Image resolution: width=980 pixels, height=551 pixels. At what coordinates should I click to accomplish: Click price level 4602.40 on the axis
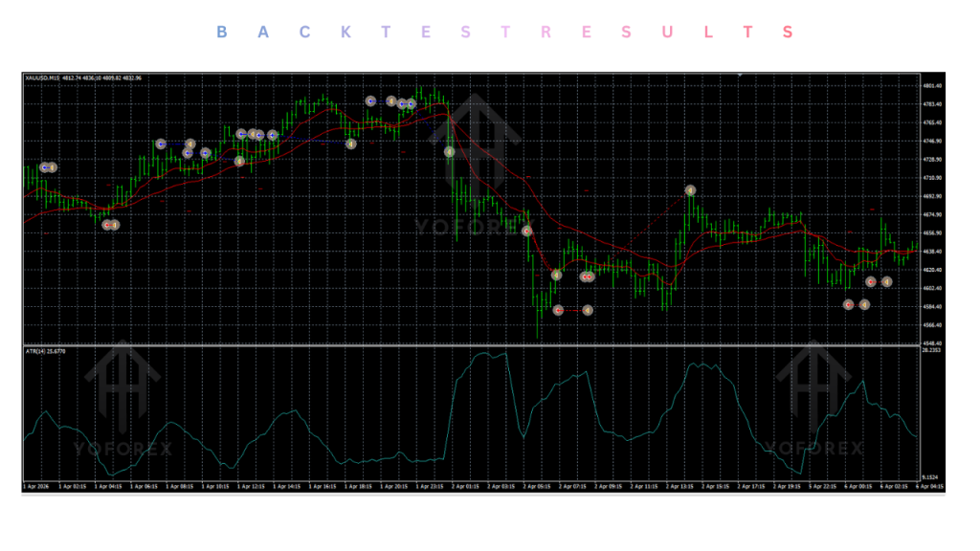932,288
